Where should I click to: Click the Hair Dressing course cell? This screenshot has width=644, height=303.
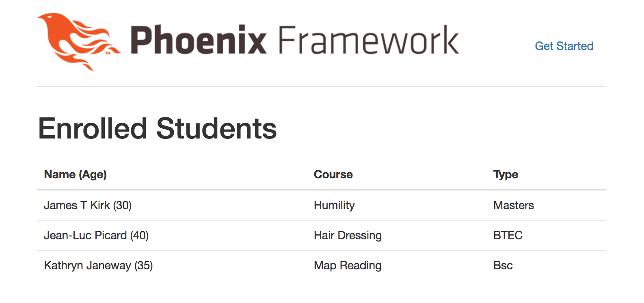(x=348, y=235)
